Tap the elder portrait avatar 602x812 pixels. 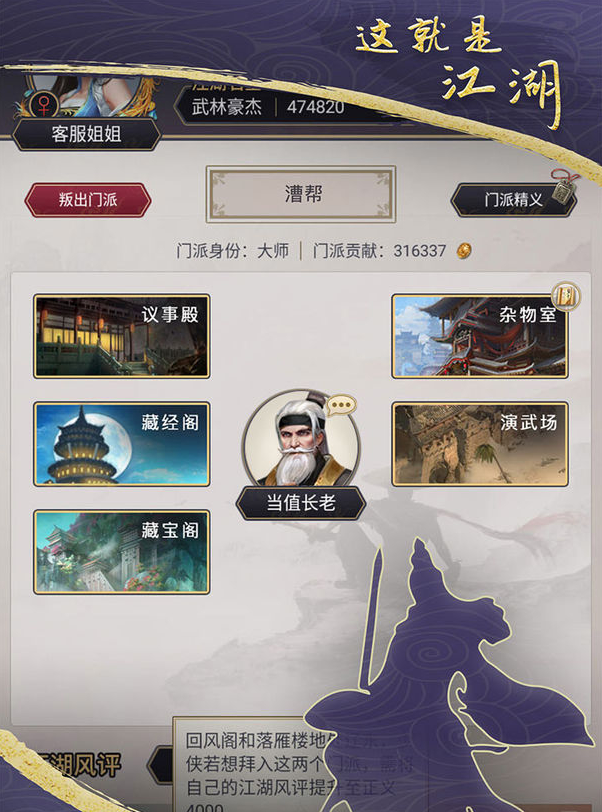click(x=300, y=439)
